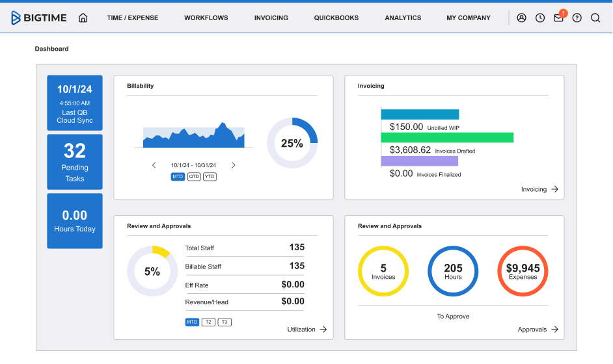Open the help question mark icon
The image size is (613, 364).
[577, 18]
